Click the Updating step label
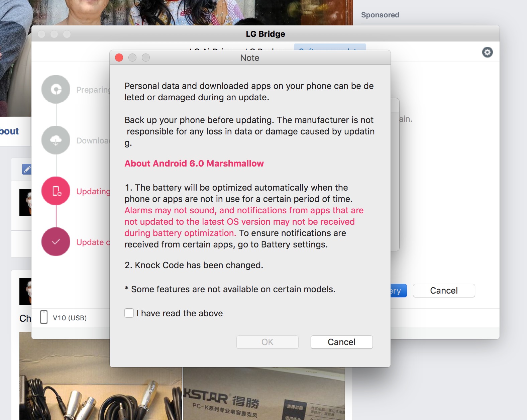 [93, 191]
